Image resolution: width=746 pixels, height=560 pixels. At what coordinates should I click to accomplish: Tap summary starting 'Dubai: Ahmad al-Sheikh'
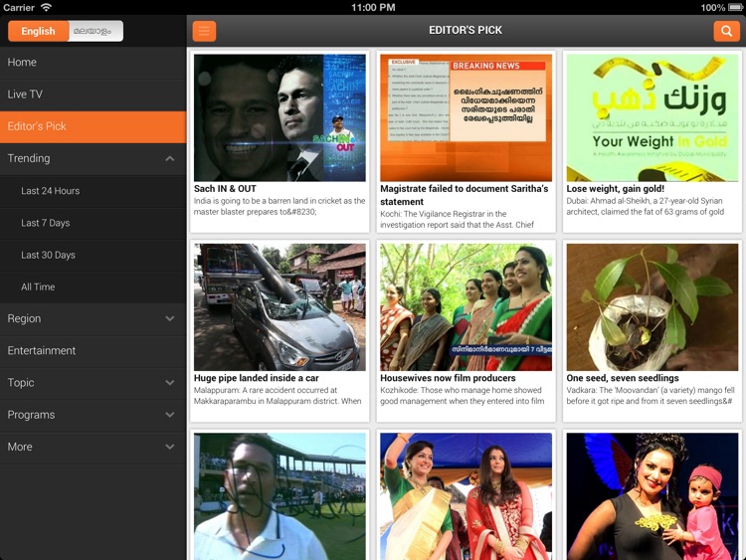(x=646, y=206)
